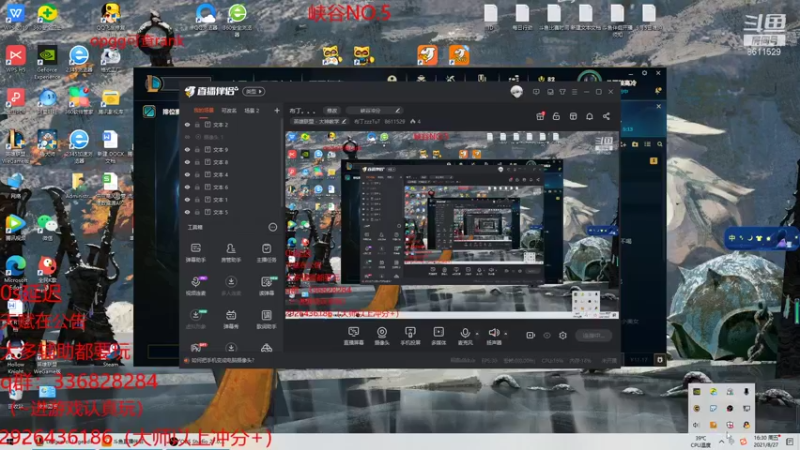This screenshot has width=800, height=450.
Task: Open the layout grid icon in header
Action: pyautogui.click(x=573, y=116)
